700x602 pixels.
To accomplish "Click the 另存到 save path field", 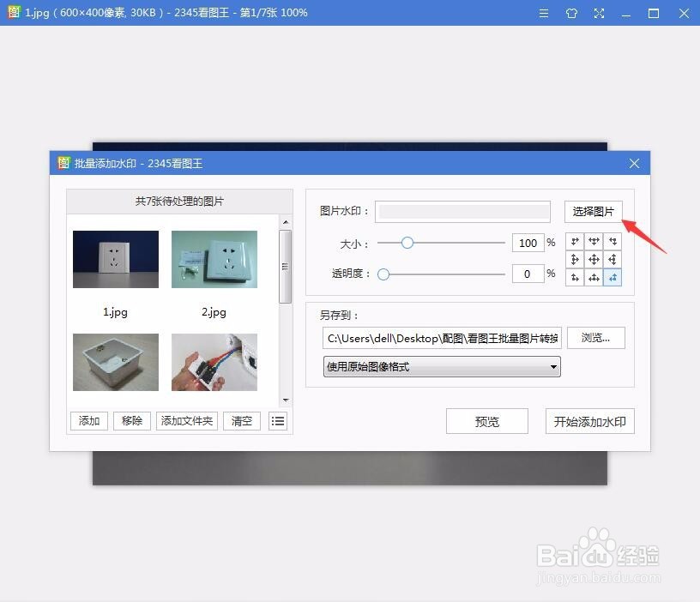I will [442, 338].
